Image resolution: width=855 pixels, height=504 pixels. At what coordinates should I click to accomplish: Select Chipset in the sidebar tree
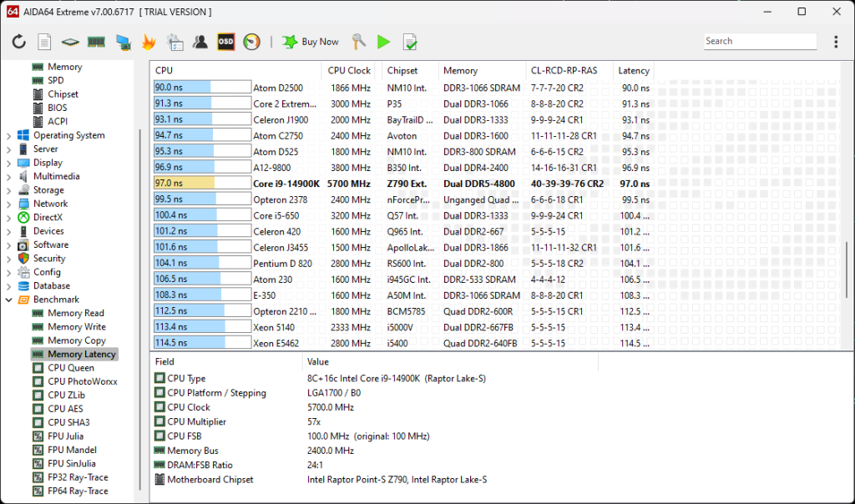click(x=63, y=93)
